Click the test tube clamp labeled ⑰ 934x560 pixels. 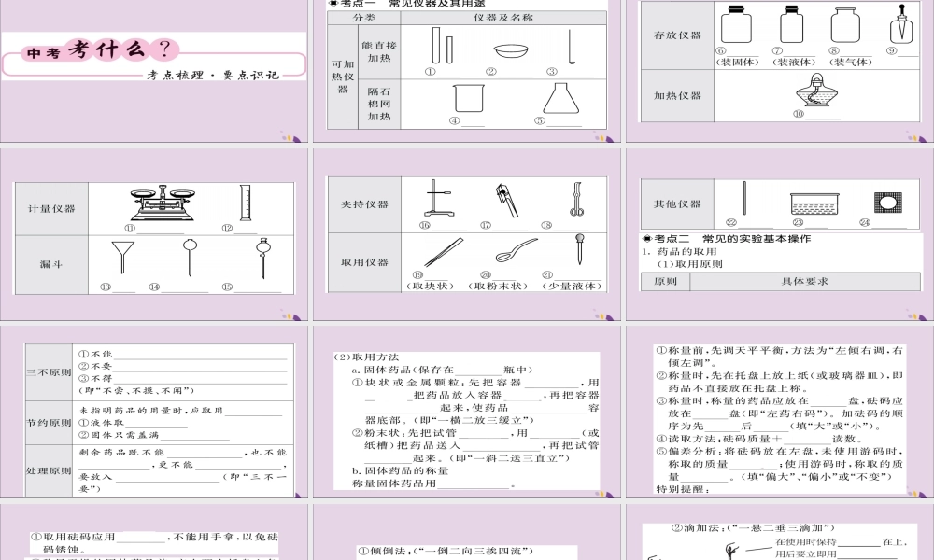(x=506, y=201)
